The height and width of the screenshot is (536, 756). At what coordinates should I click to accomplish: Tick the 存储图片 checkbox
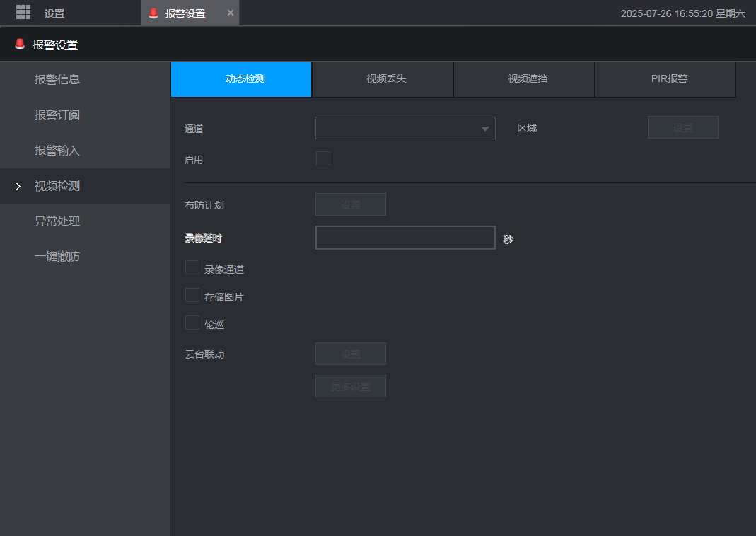pos(192,295)
